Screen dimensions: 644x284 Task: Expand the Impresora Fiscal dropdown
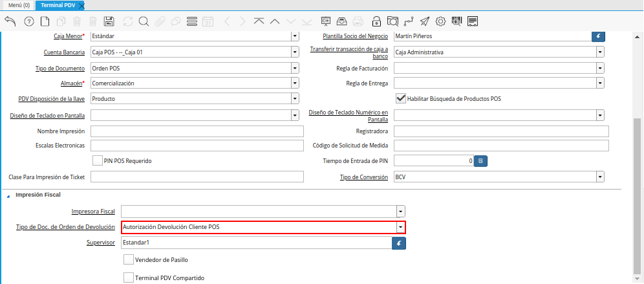pos(401,212)
